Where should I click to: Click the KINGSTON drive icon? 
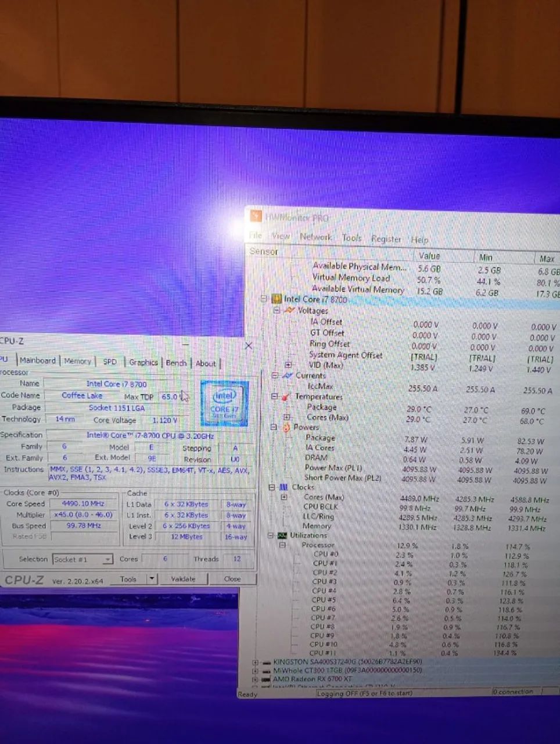[x=267, y=662]
